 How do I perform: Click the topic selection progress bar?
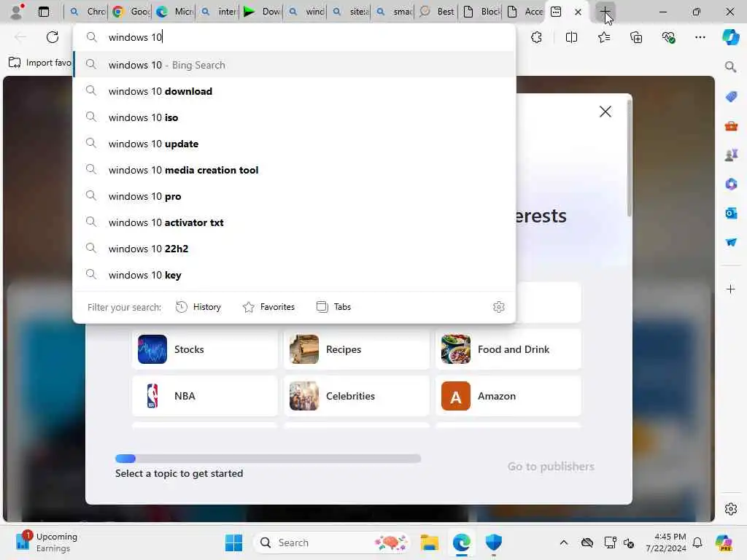pos(268,459)
